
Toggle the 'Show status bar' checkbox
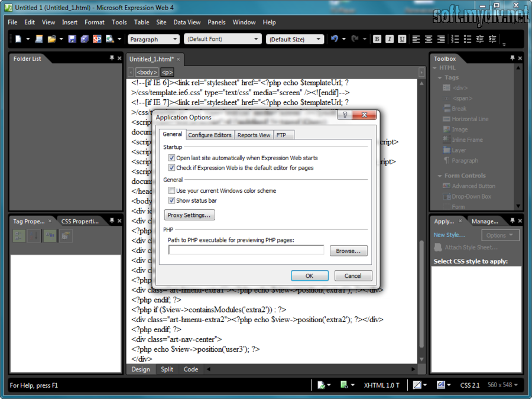pyautogui.click(x=171, y=201)
